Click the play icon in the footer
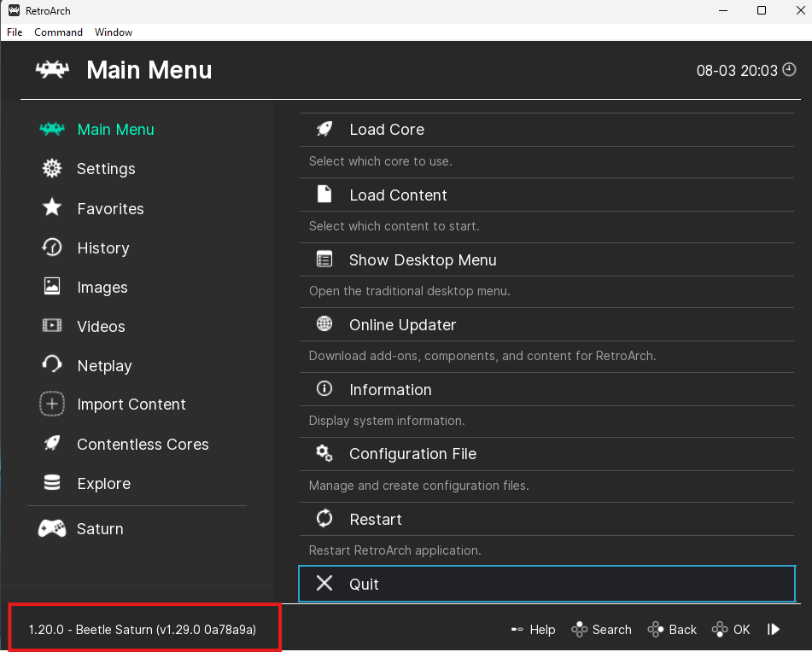Image resolution: width=812 pixels, height=652 pixels. 774,629
